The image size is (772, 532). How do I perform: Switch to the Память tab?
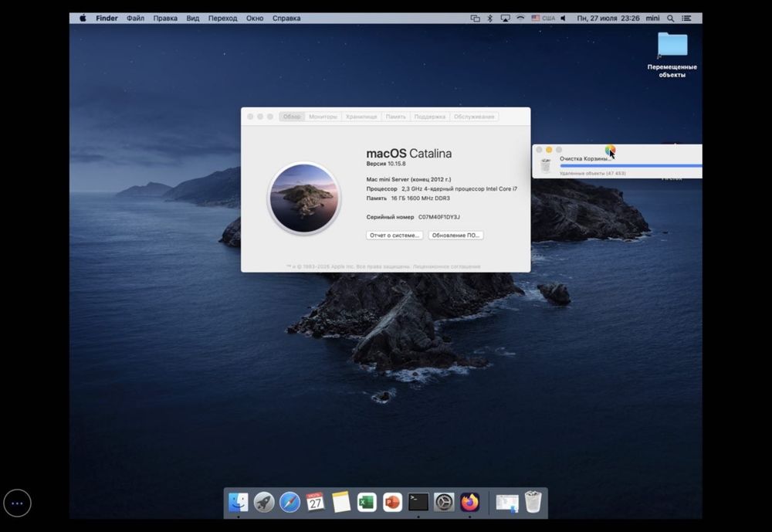click(x=396, y=117)
